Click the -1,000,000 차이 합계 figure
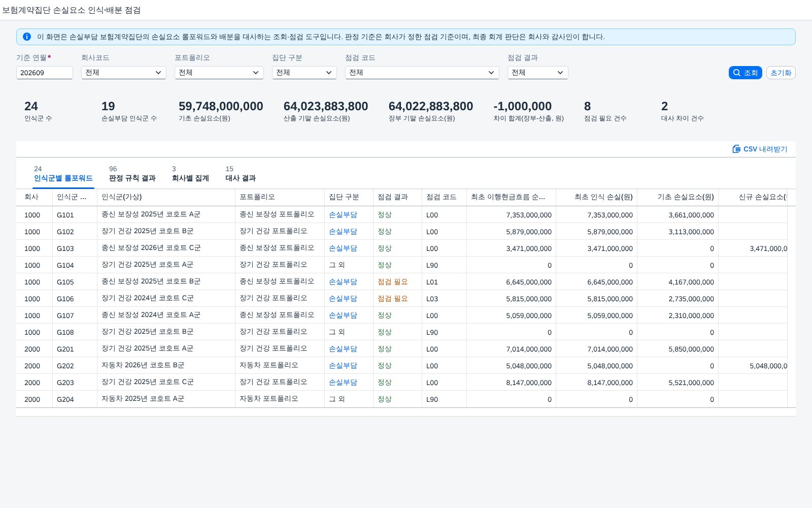Image resolution: width=812 pixels, height=508 pixels. point(522,106)
